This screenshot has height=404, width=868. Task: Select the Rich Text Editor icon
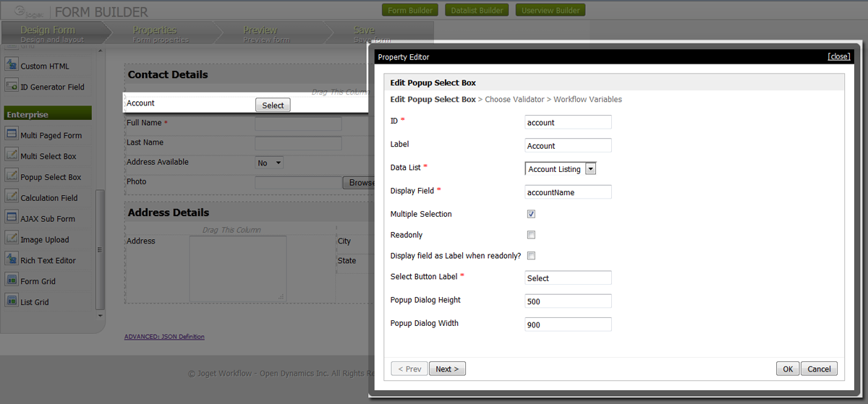click(x=12, y=259)
